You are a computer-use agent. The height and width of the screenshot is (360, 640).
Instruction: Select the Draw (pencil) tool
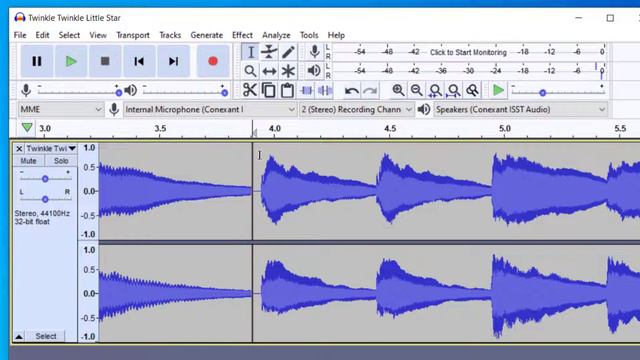pos(288,52)
